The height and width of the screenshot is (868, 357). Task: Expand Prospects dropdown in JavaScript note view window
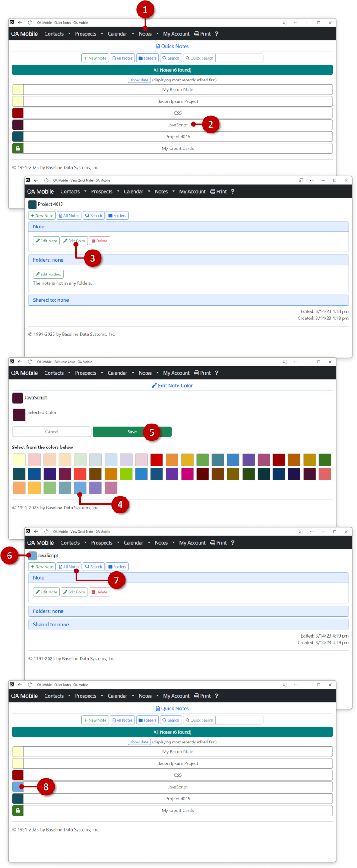[x=105, y=543]
